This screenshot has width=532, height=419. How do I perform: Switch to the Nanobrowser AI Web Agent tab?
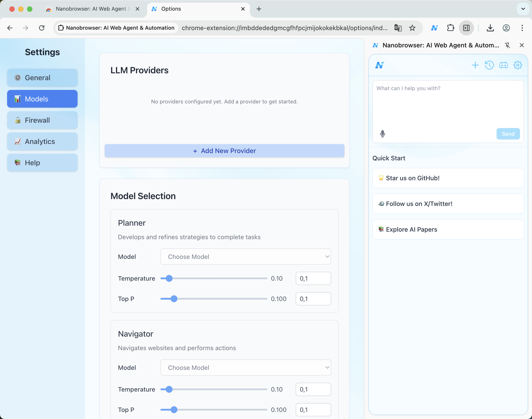pos(93,9)
